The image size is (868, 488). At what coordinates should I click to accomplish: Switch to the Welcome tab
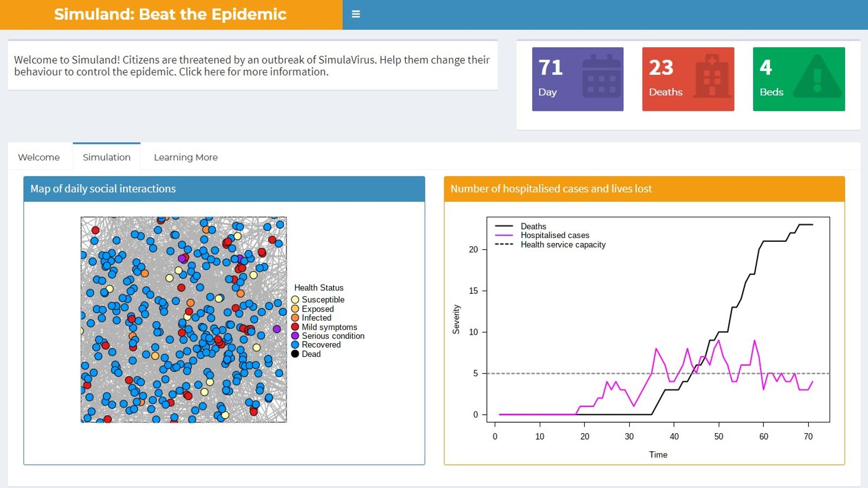tap(39, 157)
